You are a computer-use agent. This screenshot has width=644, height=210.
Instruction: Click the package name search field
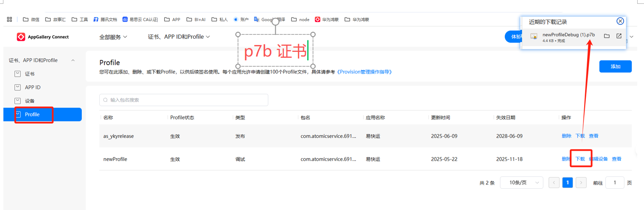(184, 100)
